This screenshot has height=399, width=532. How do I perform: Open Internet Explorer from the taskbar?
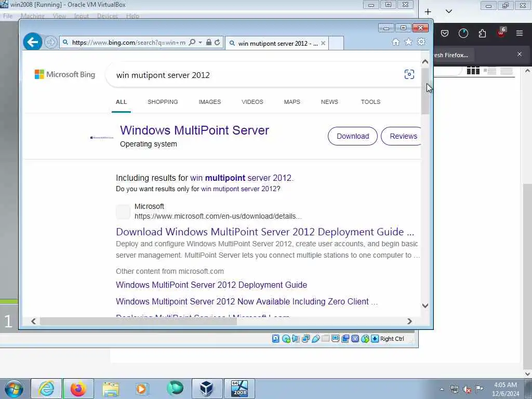point(46,389)
